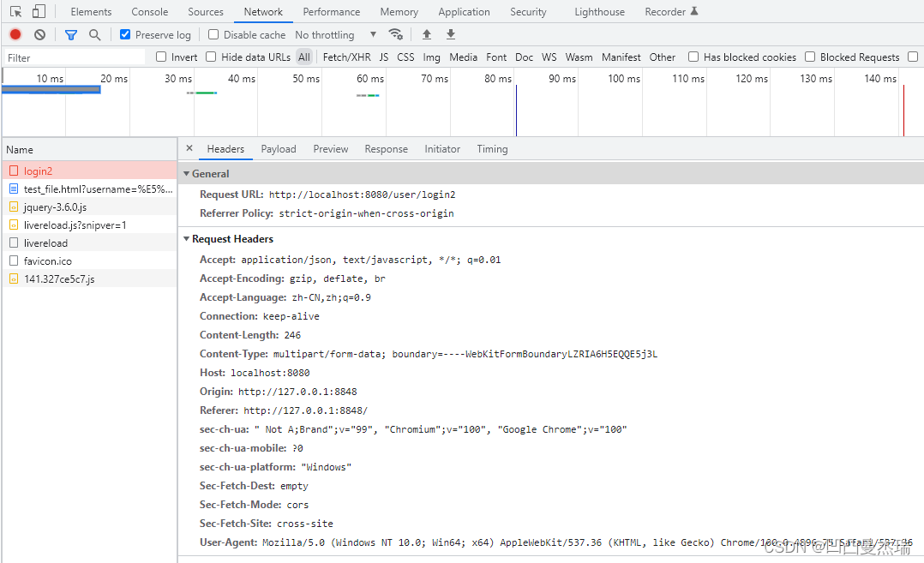This screenshot has width=924, height=563.
Task: Open the network conditions Wi-Fi icon
Action: (x=395, y=34)
